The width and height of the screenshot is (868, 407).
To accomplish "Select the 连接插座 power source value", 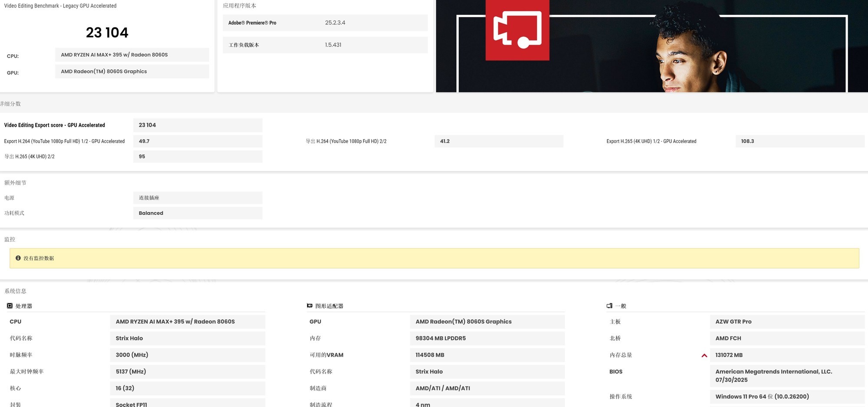I will pyautogui.click(x=149, y=198).
